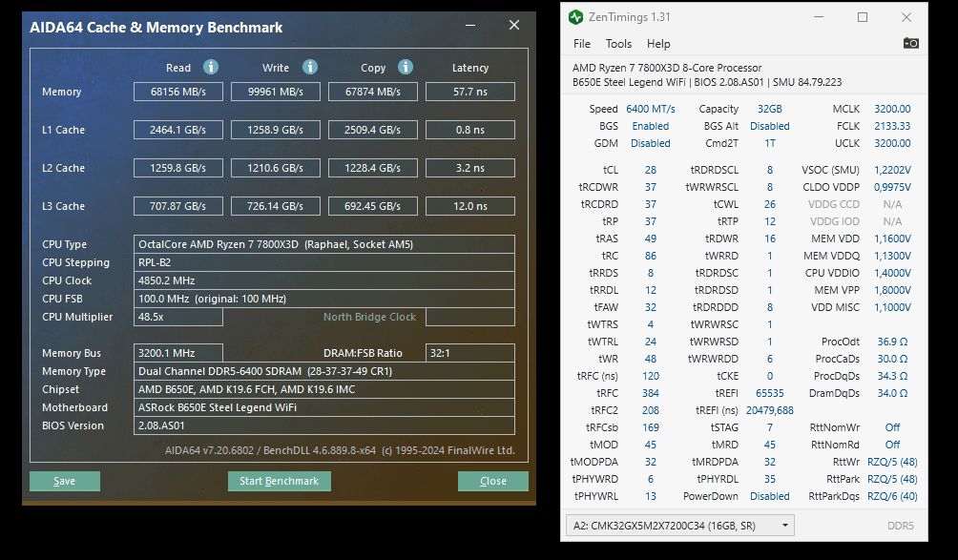Click the AMD Ryzen 7 7800X3D processor line
This screenshot has width=958, height=560.
667,68
